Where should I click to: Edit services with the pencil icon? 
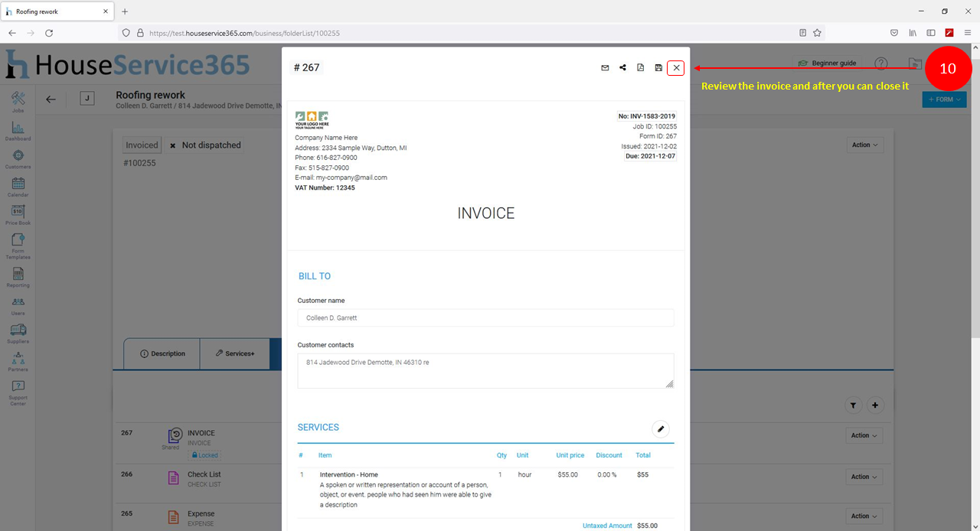660,429
